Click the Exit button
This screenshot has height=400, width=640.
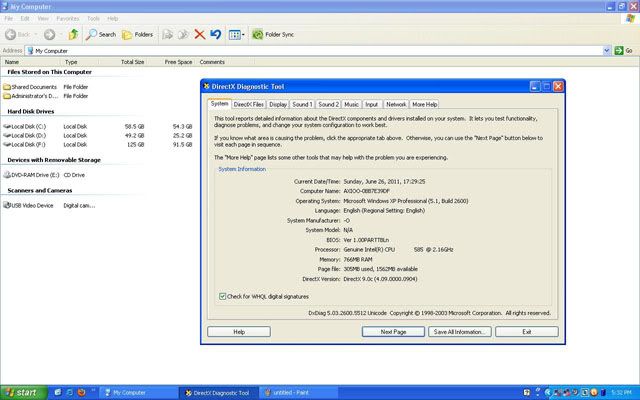[x=527, y=332]
